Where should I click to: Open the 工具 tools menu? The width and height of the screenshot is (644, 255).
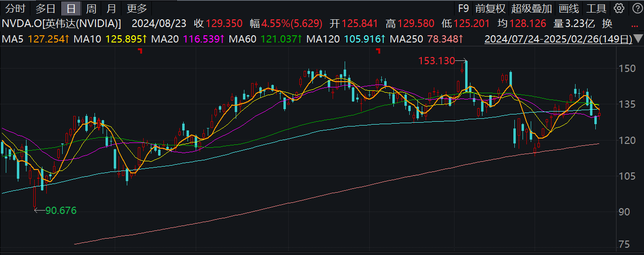click(596, 8)
